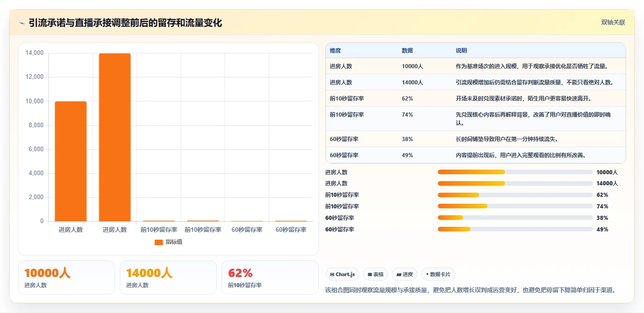644x313 pixels.
Task: Open the 10000人 进房人数 data card
Action: [x=66, y=278]
